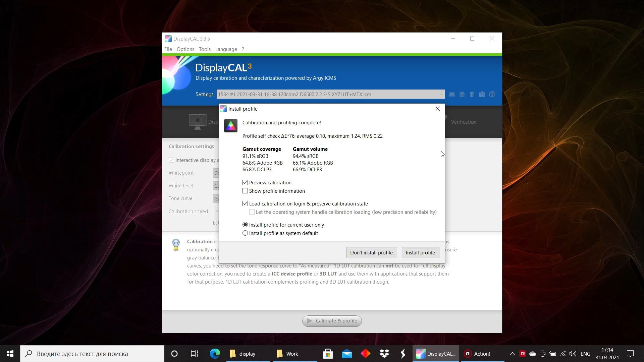This screenshot has width=644, height=362.
Task: Open the Wi-Fi network tray icon
Action: [x=563, y=354]
